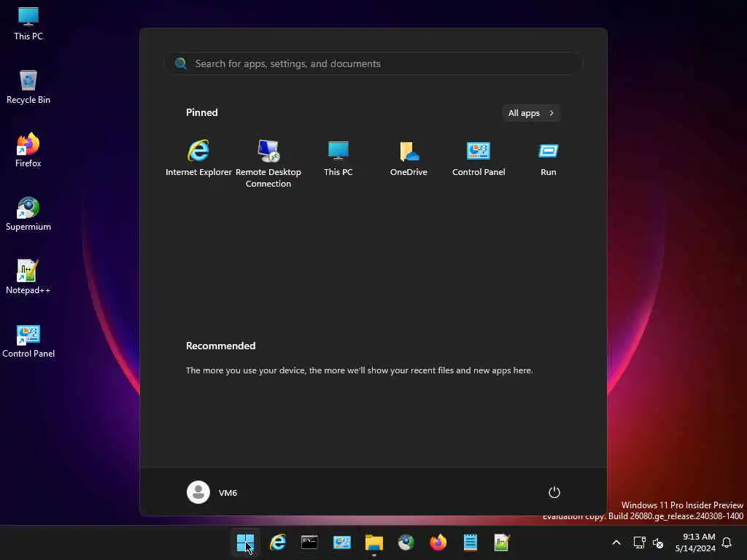Open Notepad++ from taskbar

[x=502, y=542]
